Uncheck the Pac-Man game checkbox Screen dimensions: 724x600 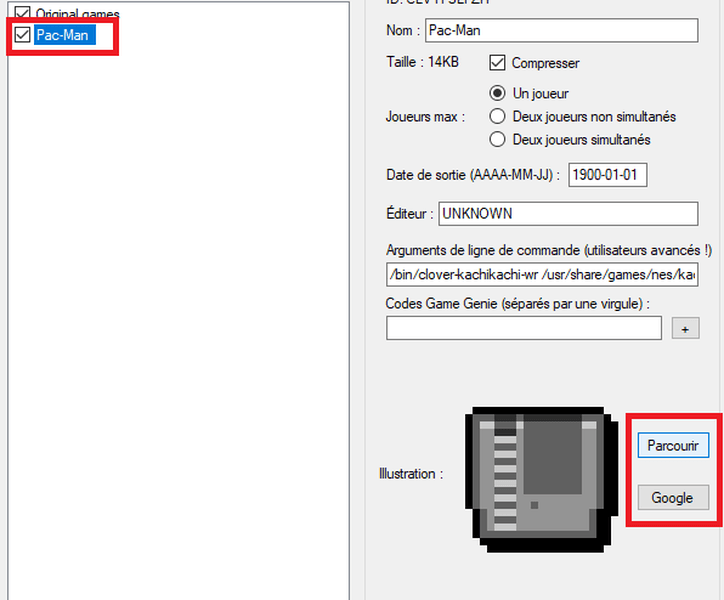[x=22, y=35]
